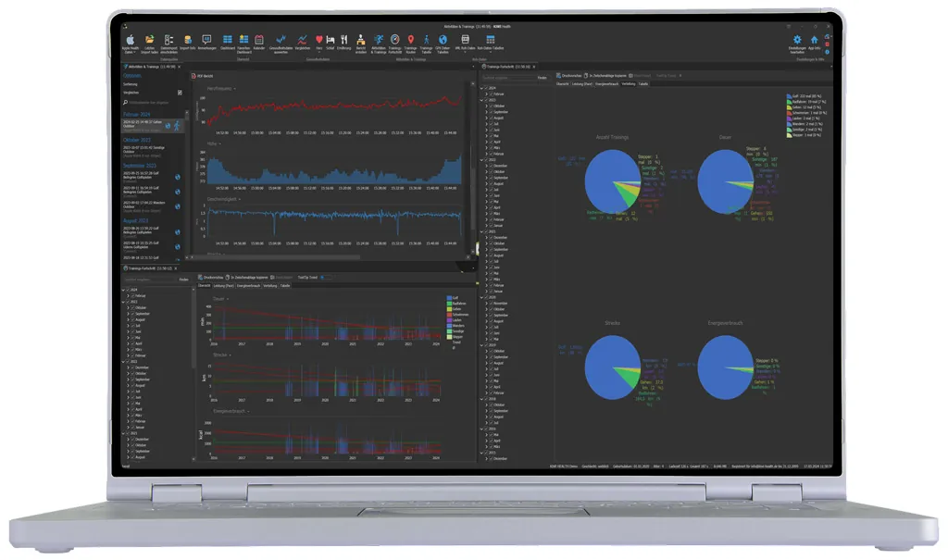Open the Dauer chart dropdown arrow

[229, 299]
